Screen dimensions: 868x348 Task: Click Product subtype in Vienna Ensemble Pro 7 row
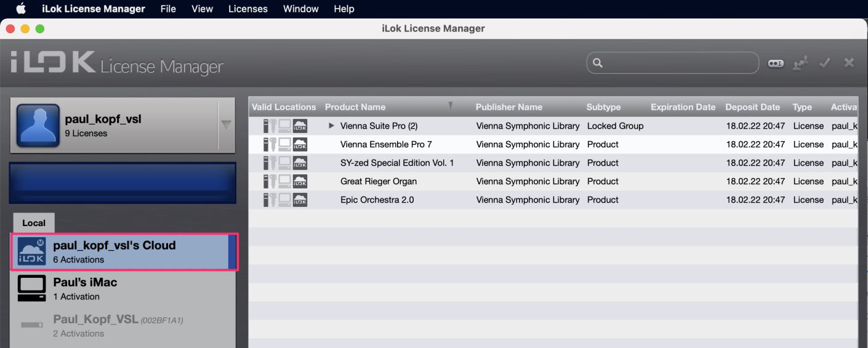pyautogui.click(x=603, y=144)
